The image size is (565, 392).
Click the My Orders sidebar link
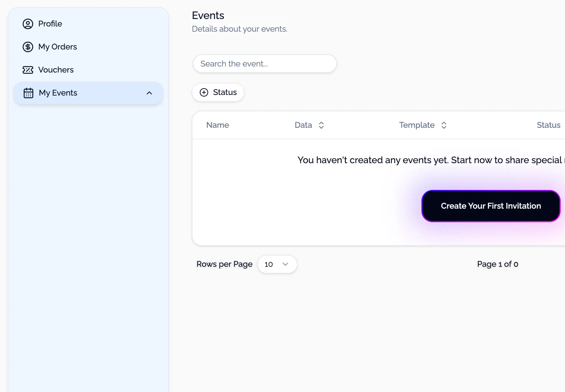[x=58, y=46]
